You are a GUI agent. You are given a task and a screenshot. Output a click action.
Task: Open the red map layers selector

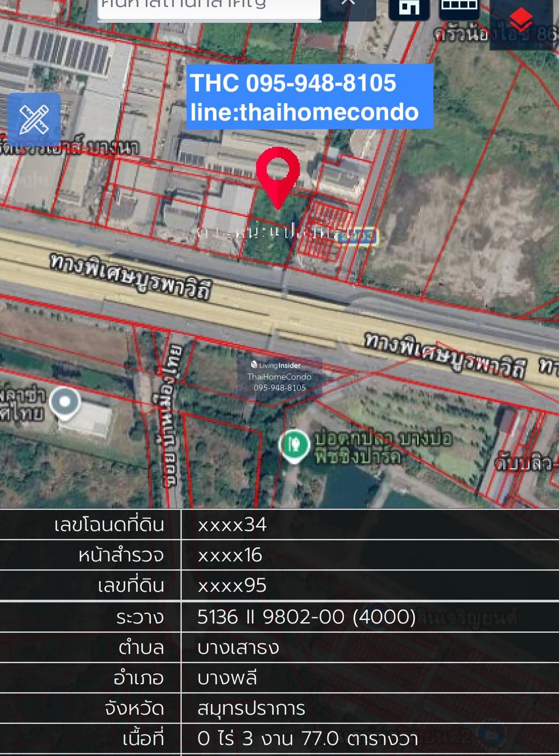pos(520,20)
